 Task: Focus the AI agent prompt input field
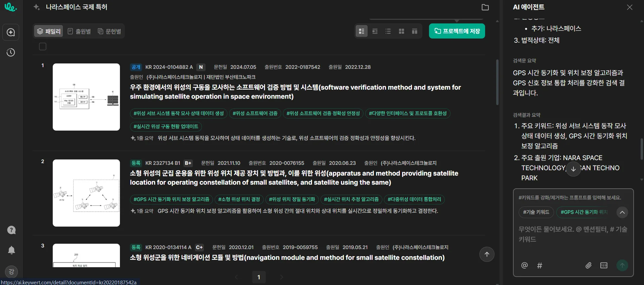(573, 234)
